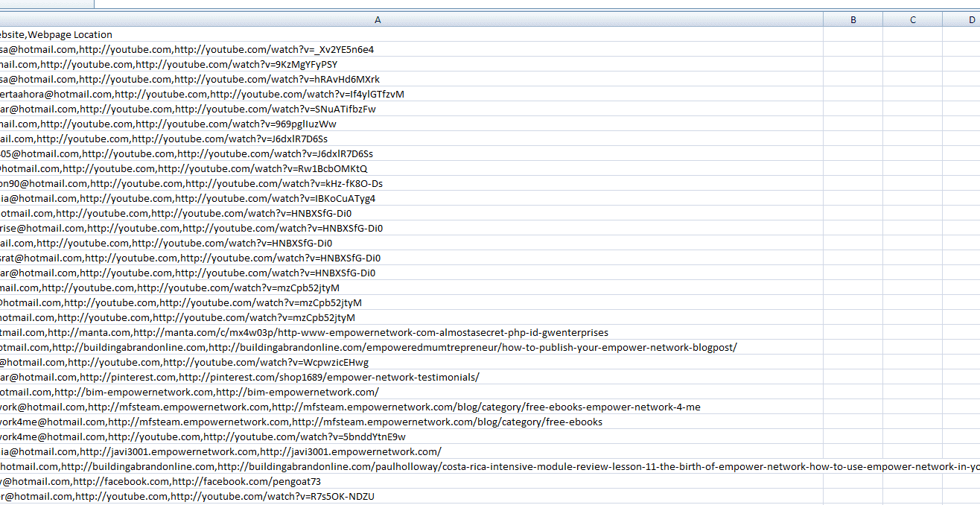Select column B header

853,20
